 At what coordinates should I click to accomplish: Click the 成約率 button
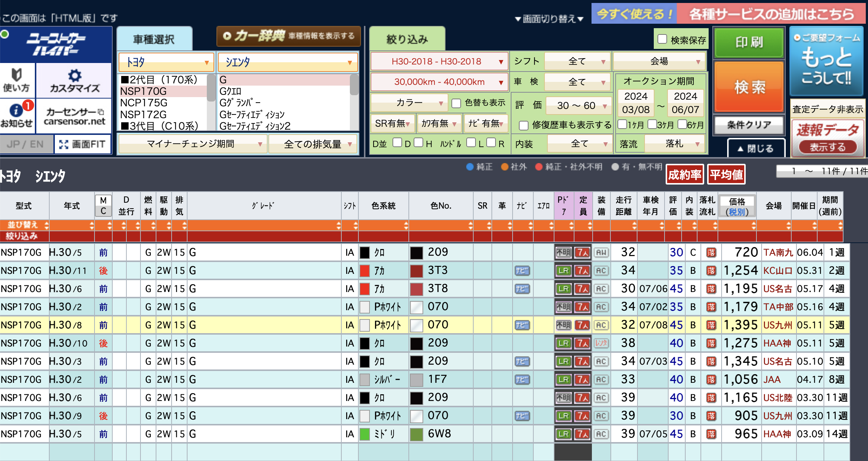(685, 175)
